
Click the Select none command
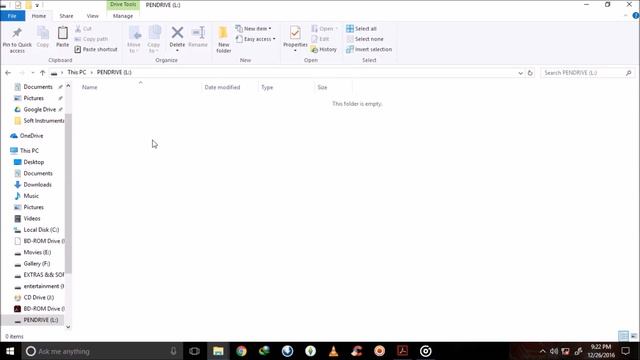(365, 39)
